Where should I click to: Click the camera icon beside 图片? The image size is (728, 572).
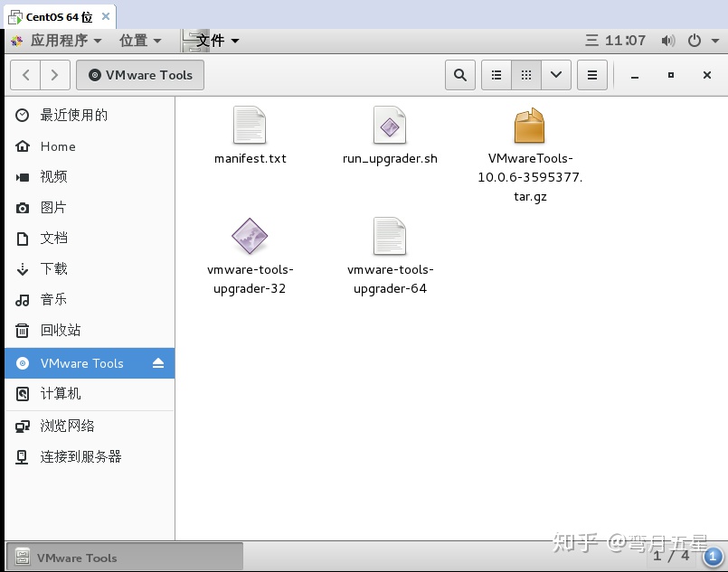(x=23, y=208)
